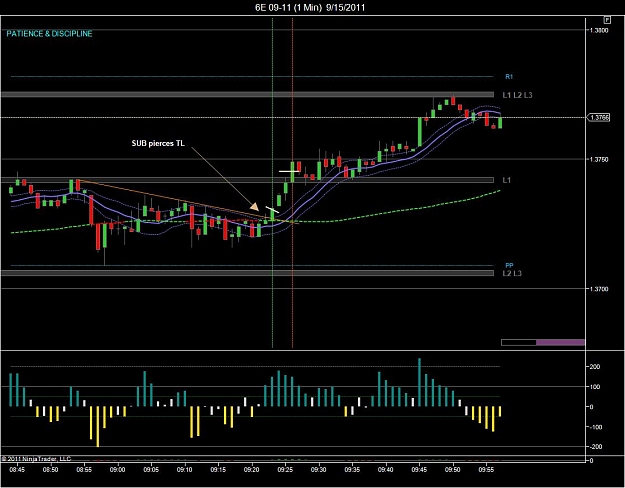This screenshot has width=625, height=488.
Task: Click the 1.3750 price axis label
Action: [x=599, y=159]
